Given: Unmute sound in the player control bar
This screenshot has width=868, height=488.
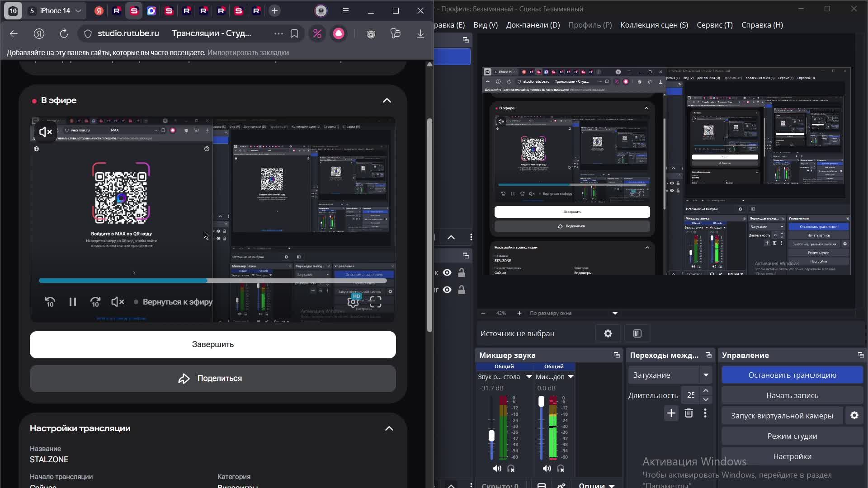Looking at the screenshot, I should click(118, 302).
